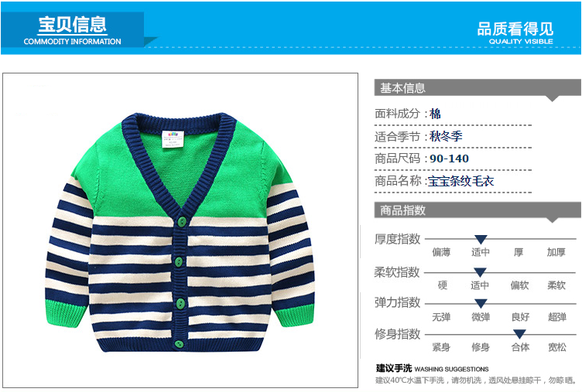Click the striped cardigan product image
This screenshot has height=392, width=582.
(x=180, y=232)
